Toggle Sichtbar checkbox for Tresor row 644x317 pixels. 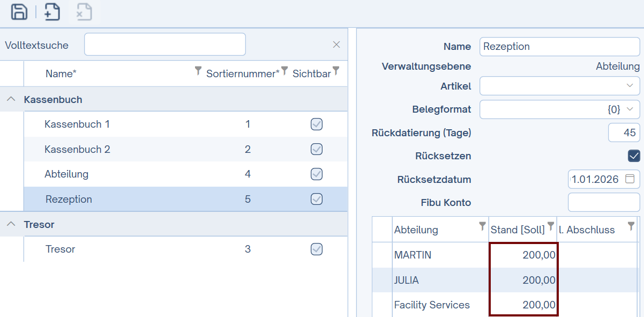[317, 249]
